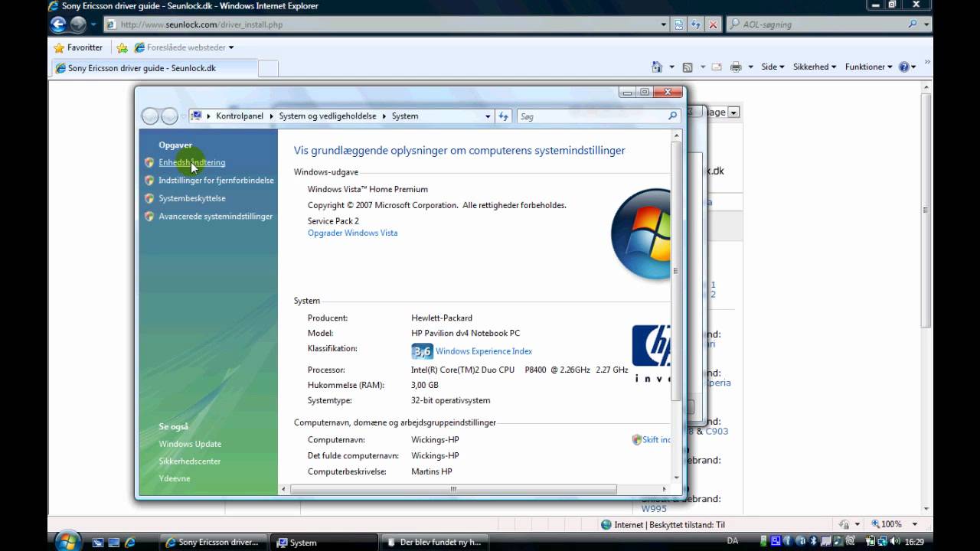980x551 pixels.
Task: Open Windows Experience Index link
Action: 484,351
